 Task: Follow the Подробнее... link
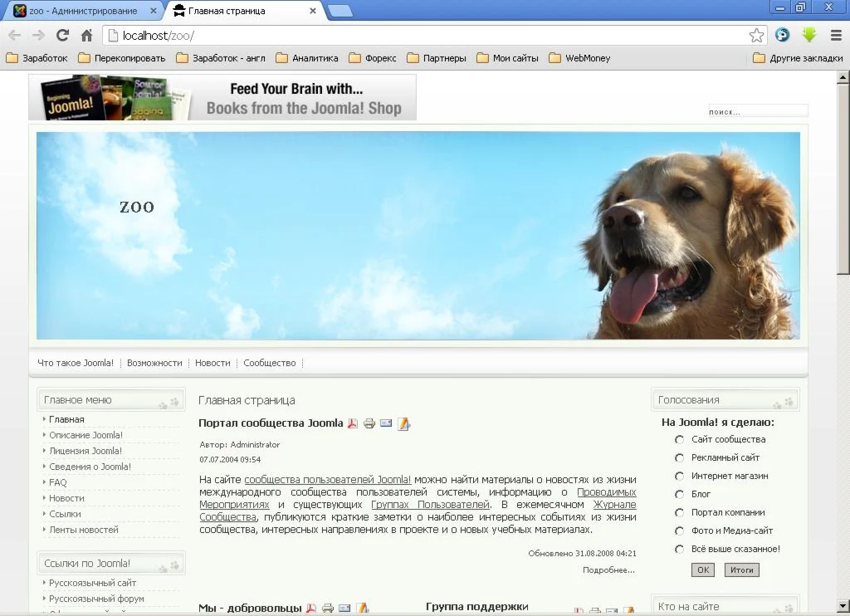point(608,570)
